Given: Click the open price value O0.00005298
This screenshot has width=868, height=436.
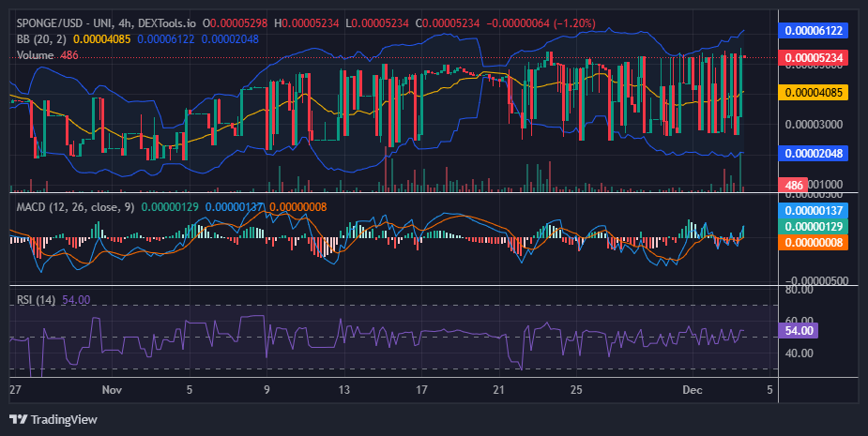Looking at the screenshot, I should [x=235, y=23].
